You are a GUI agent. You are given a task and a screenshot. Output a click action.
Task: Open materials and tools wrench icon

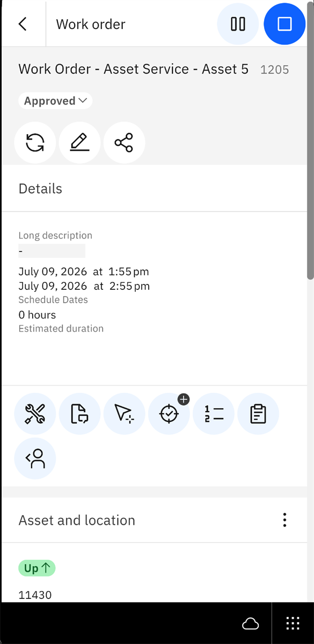tap(35, 414)
